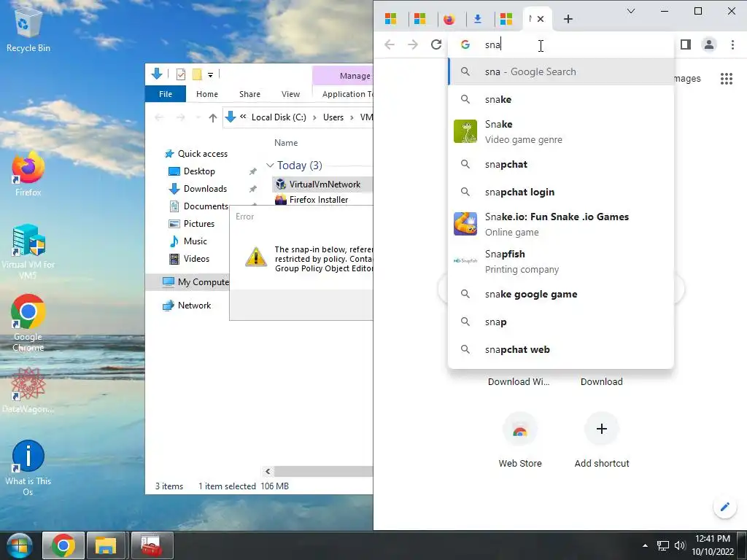The width and height of the screenshot is (747, 560).
Task: Click the Add shortcut button
Action: [x=602, y=440]
